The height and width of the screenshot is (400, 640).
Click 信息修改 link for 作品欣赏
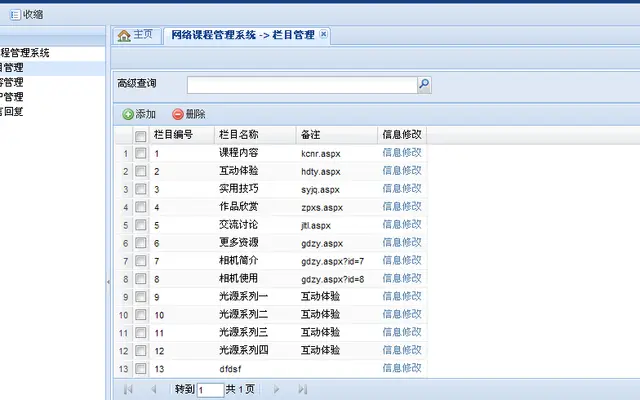point(402,207)
